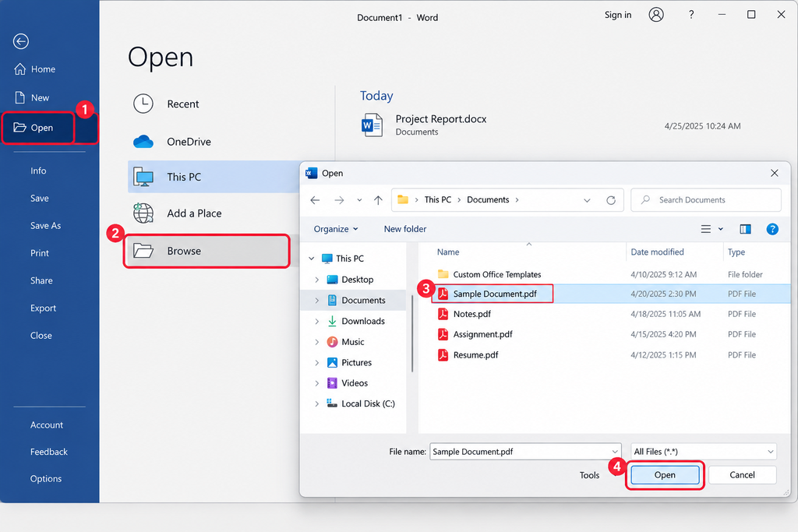
Task: Open the Share option in sidebar
Action: click(41, 280)
